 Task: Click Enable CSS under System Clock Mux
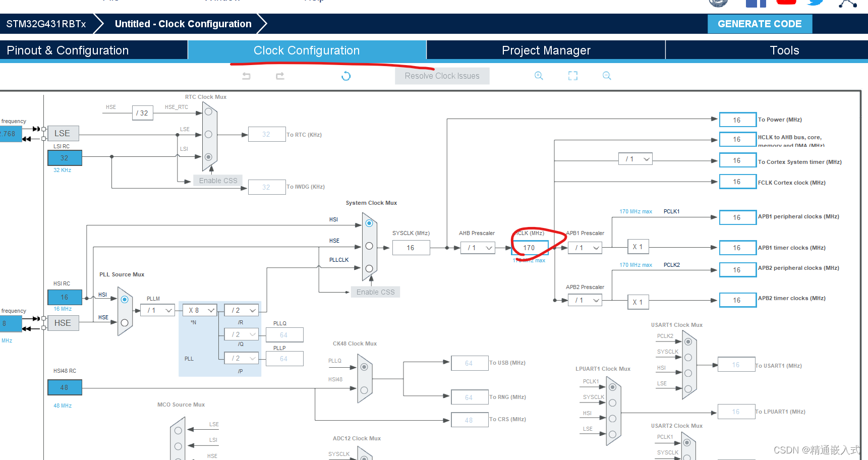click(x=375, y=292)
